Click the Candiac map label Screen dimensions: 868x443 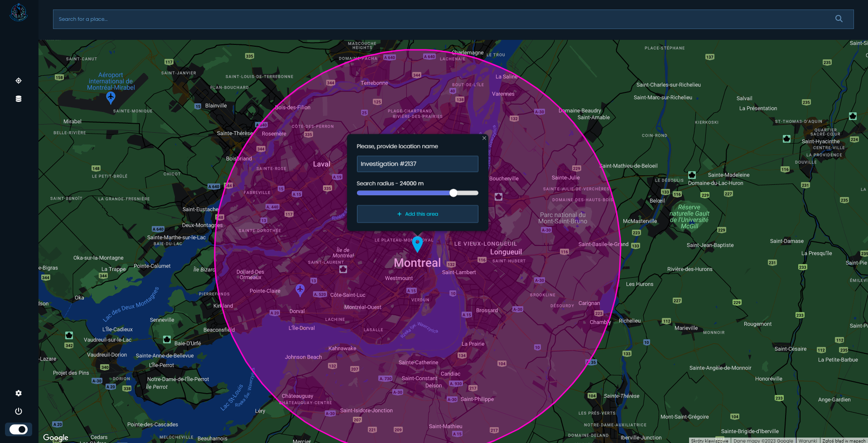click(x=451, y=374)
